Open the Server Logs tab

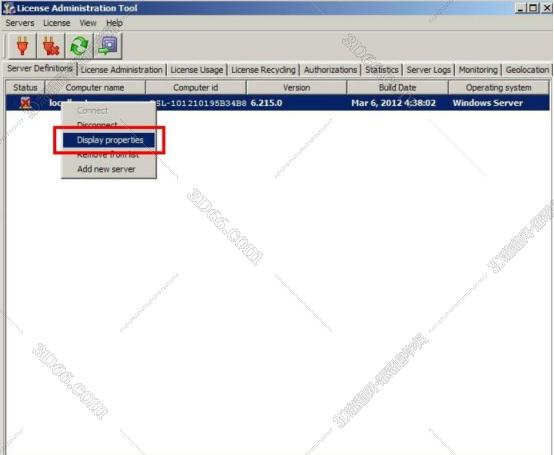(429, 70)
